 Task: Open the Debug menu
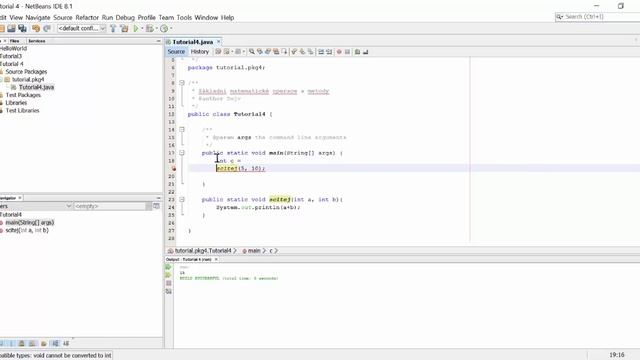pos(125,18)
